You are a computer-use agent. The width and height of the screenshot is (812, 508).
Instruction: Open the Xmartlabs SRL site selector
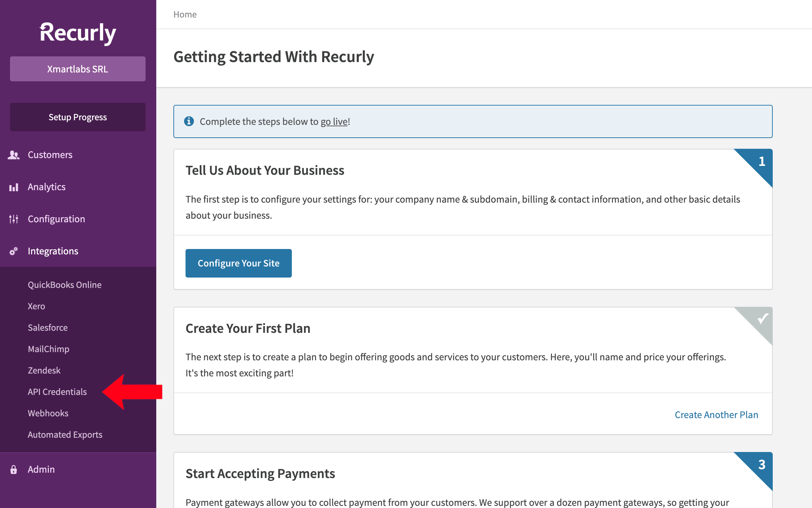click(x=78, y=69)
